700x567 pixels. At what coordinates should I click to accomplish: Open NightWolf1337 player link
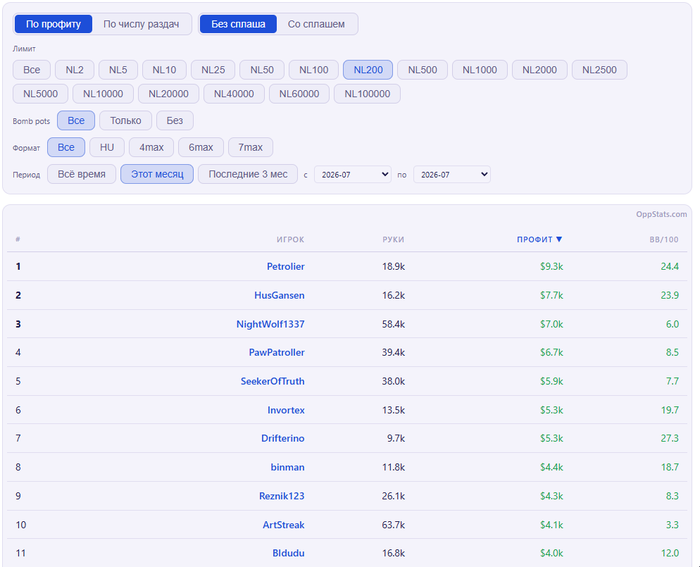tap(271, 324)
